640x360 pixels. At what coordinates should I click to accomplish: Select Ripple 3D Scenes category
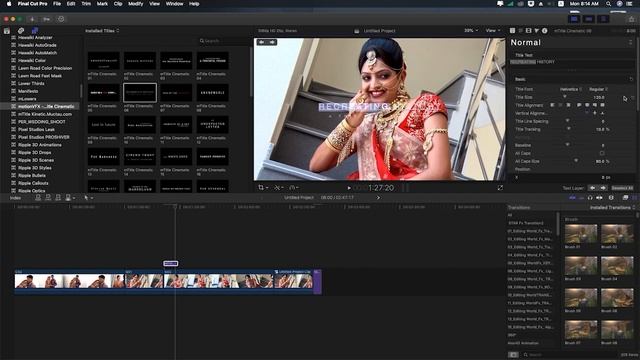tap(36, 160)
